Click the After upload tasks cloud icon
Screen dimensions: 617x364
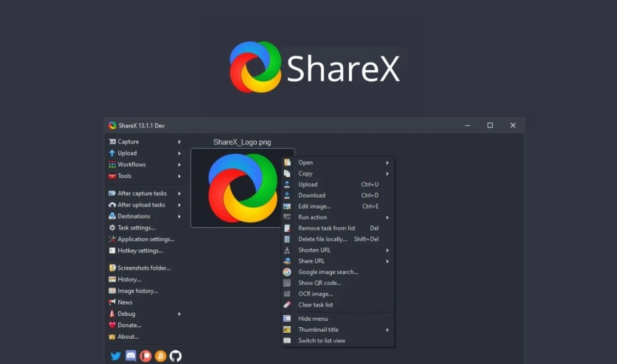click(112, 205)
